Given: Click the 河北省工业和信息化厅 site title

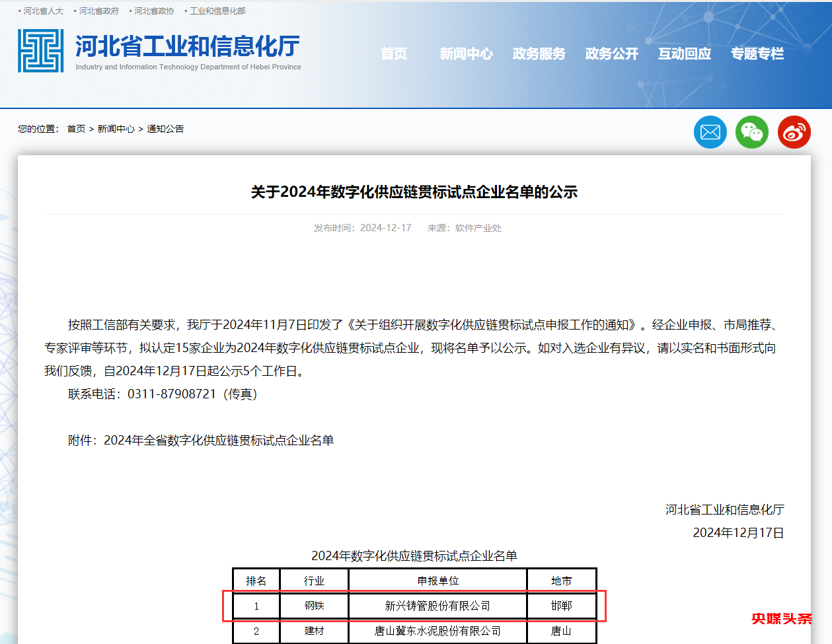Looking at the screenshot, I should (188, 46).
